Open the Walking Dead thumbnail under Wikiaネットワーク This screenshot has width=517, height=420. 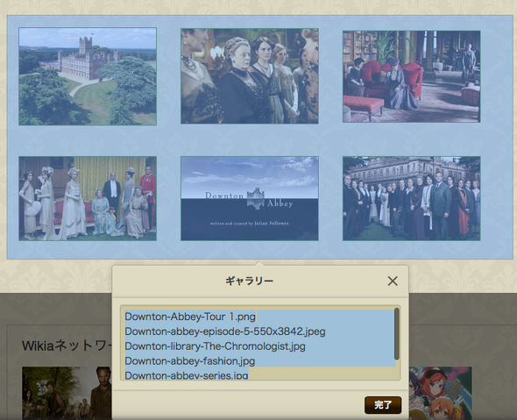67,393
